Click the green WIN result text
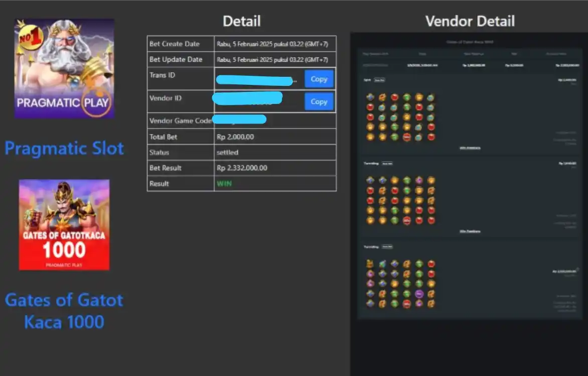This screenshot has height=376, width=588. click(x=224, y=184)
